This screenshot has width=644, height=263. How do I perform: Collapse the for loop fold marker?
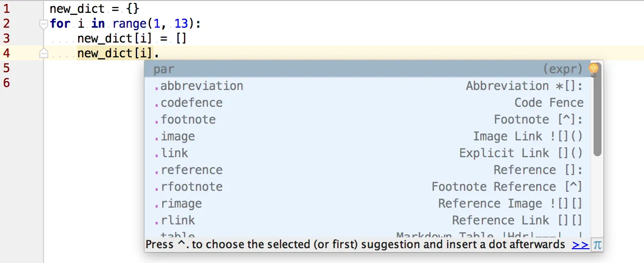pyautogui.click(x=44, y=24)
